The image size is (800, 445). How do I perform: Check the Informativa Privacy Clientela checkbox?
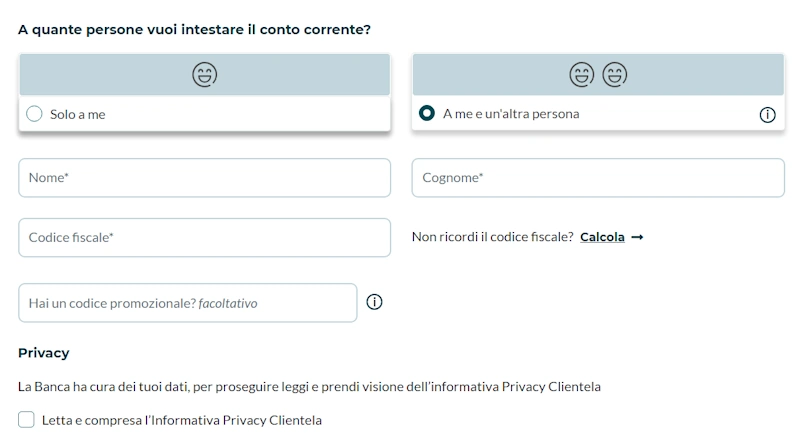[x=26, y=420]
